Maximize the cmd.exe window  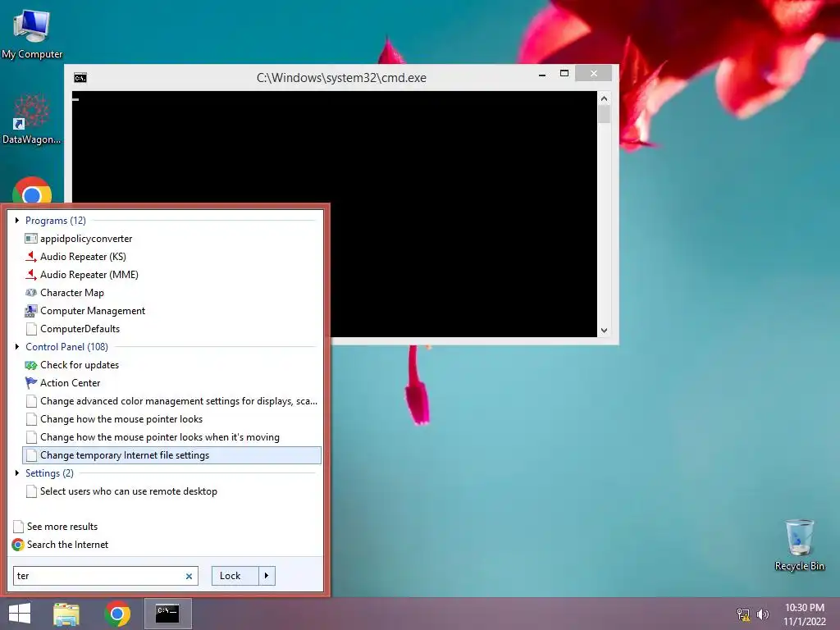564,73
